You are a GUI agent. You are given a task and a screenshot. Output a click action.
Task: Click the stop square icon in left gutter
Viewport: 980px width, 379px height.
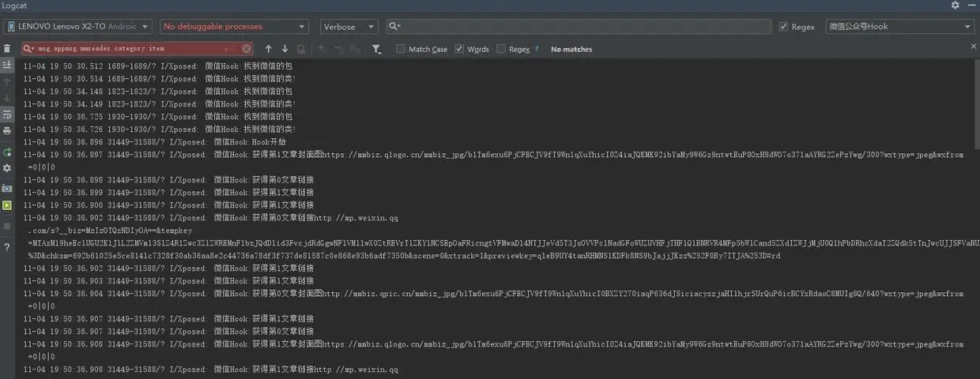click(7, 226)
